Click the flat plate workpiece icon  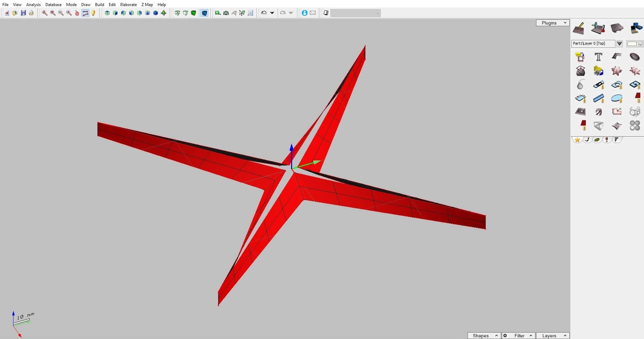[617, 28]
